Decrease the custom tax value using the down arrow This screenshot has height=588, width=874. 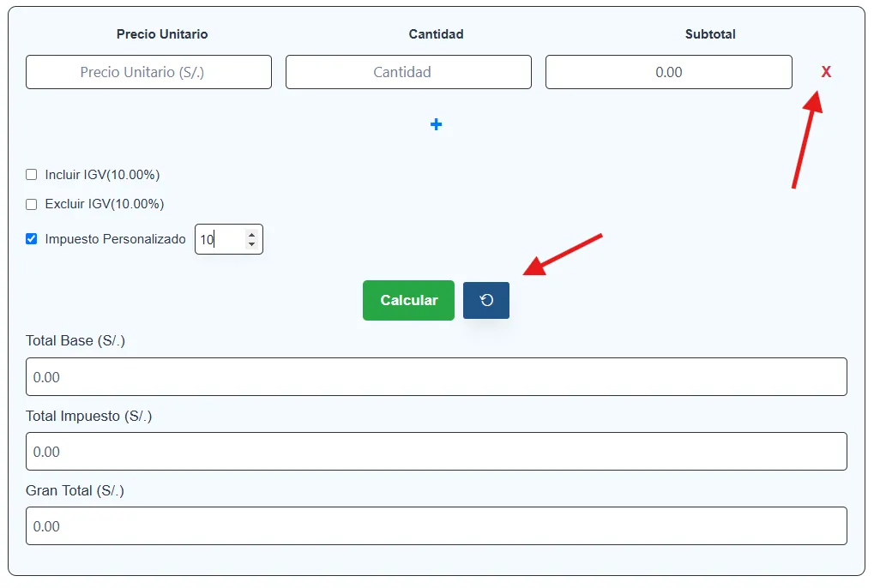[x=251, y=245]
